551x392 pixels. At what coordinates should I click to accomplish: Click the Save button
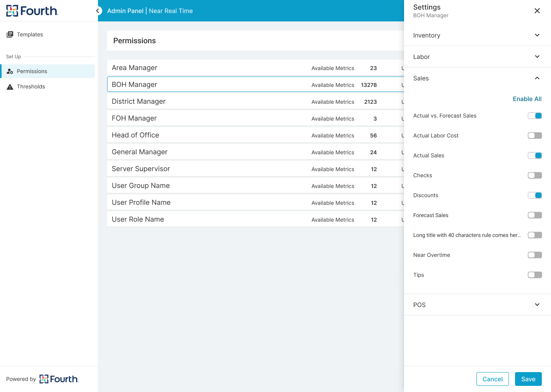[528, 379]
